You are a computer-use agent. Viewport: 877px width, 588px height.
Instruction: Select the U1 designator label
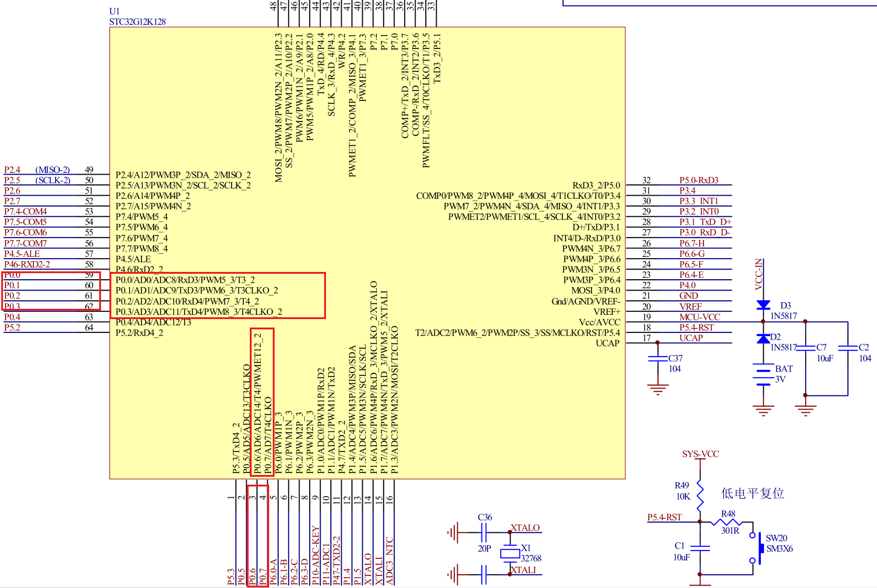coord(114,11)
